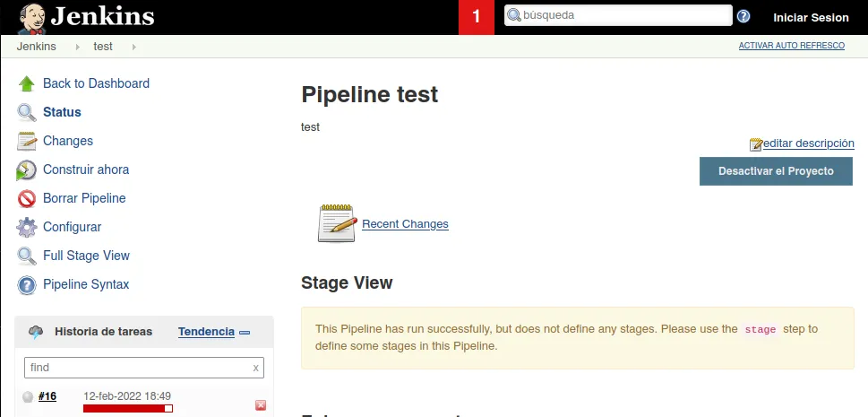Open the red notification badge showing 1
The width and height of the screenshot is (868, 417).
[476, 17]
